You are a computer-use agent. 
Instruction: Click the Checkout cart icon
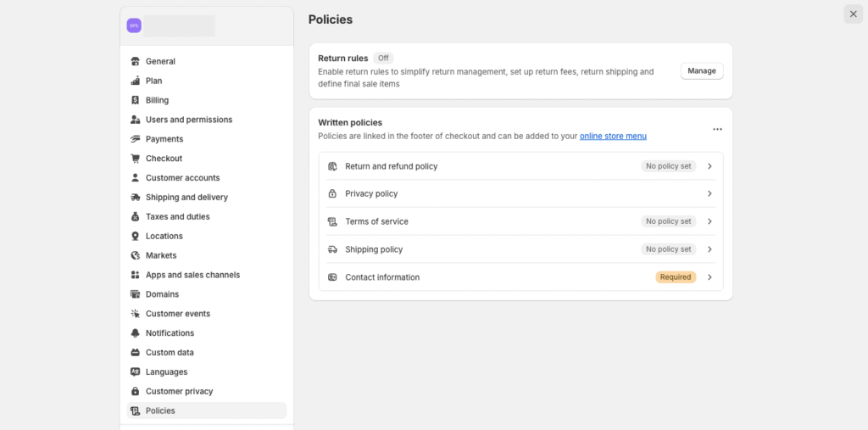click(136, 159)
